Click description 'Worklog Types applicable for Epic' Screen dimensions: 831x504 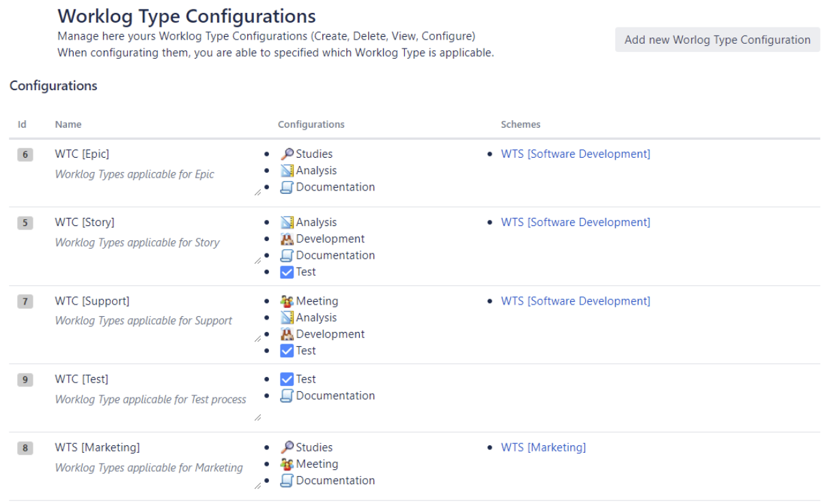(x=135, y=175)
